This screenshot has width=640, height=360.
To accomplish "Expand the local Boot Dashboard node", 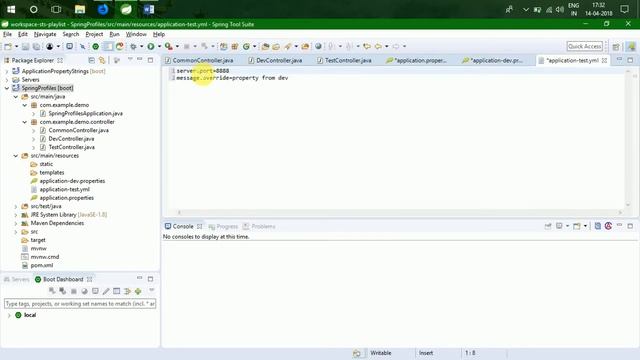I will pos(9,315).
